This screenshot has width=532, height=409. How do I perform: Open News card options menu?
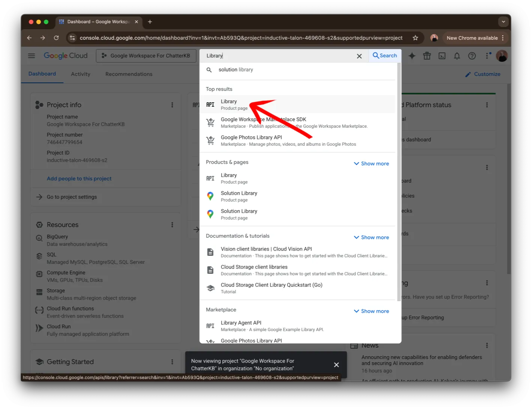487,345
